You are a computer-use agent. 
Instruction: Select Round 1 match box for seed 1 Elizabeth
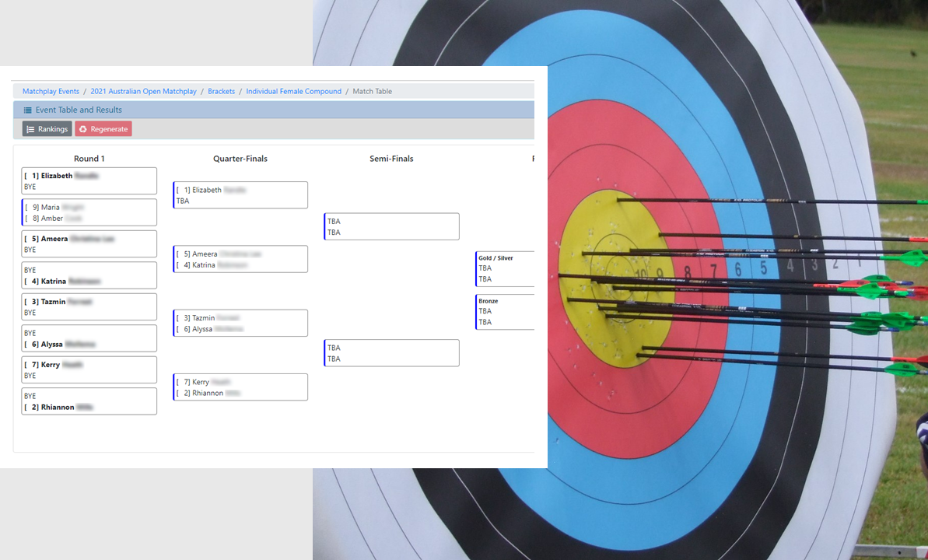[x=89, y=181]
